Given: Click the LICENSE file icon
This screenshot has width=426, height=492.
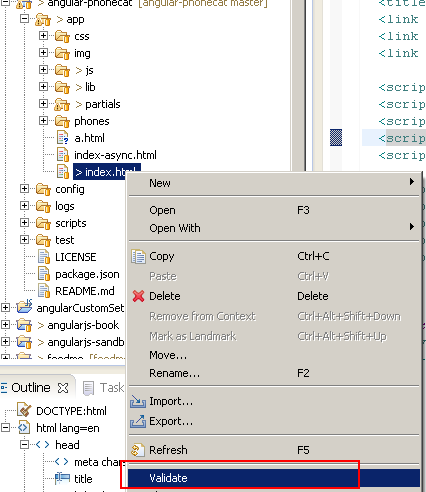Looking at the screenshot, I should (x=44, y=257).
